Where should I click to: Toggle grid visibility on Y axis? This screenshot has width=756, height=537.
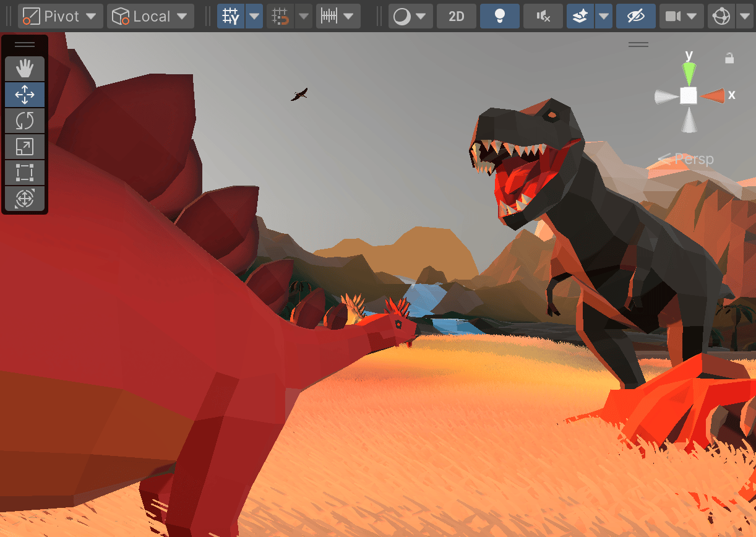pos(231,16)
